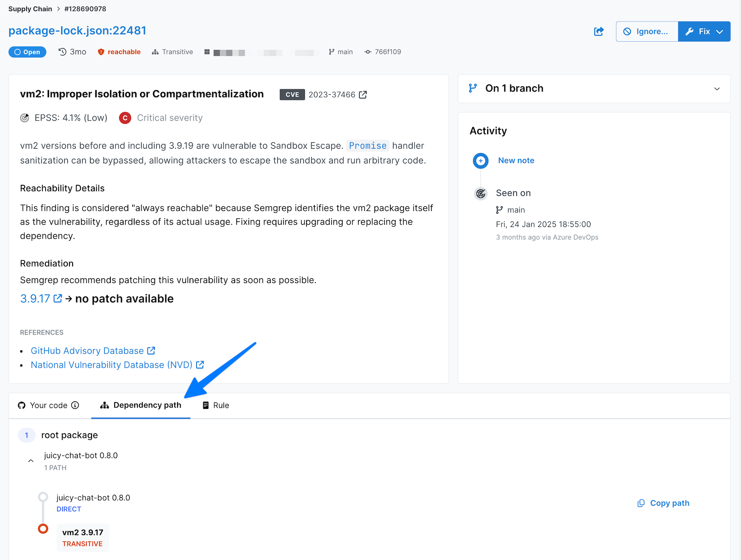Click the share finding icon
This screenshot has height=560, width=741.
tap(599, 32)
